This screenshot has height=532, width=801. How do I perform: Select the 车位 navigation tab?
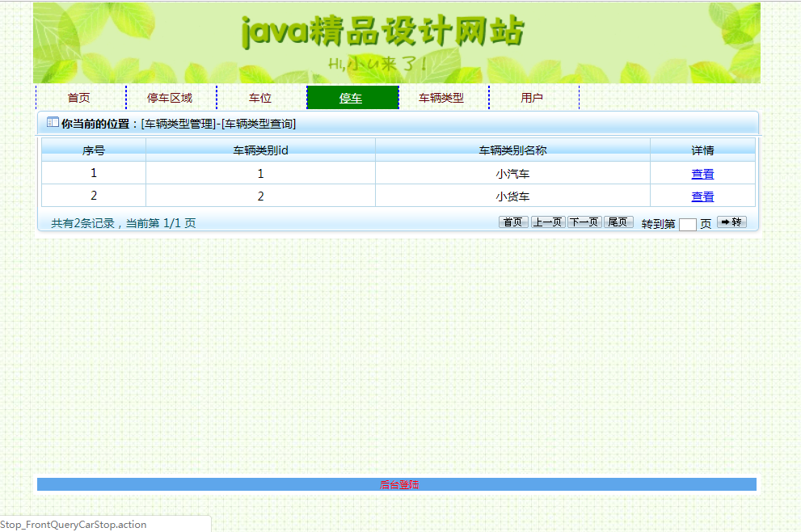tap(260, 98)
